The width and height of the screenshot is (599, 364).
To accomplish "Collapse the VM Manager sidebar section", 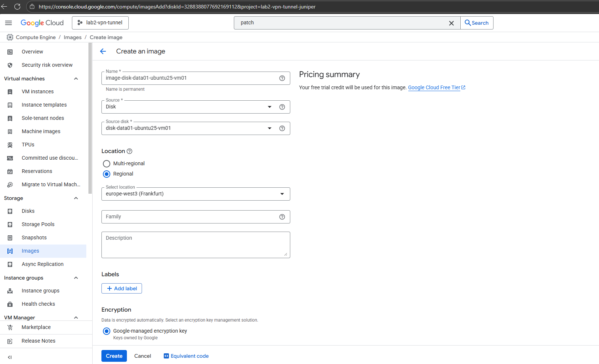I will click(76, 318).
